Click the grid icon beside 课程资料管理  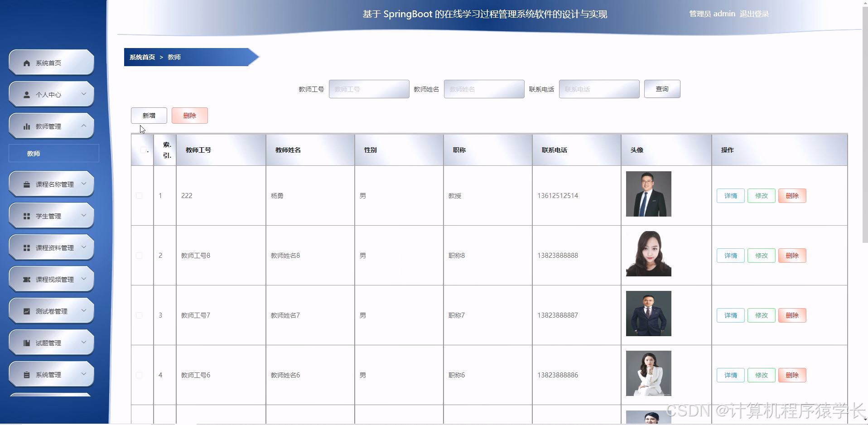(27, 248)
